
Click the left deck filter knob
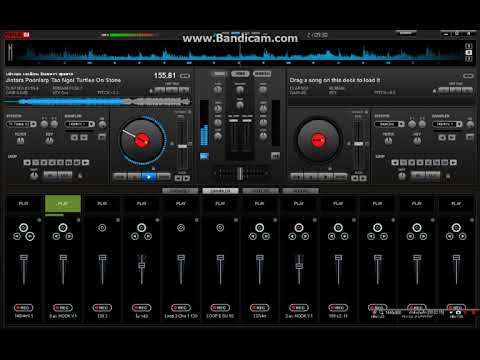[20, 141]
